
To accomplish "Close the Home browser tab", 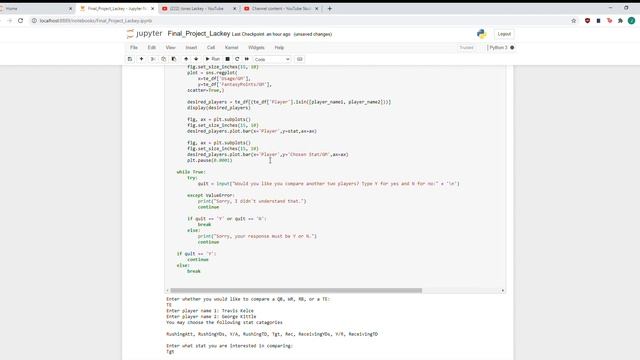I will coord(70,9).
